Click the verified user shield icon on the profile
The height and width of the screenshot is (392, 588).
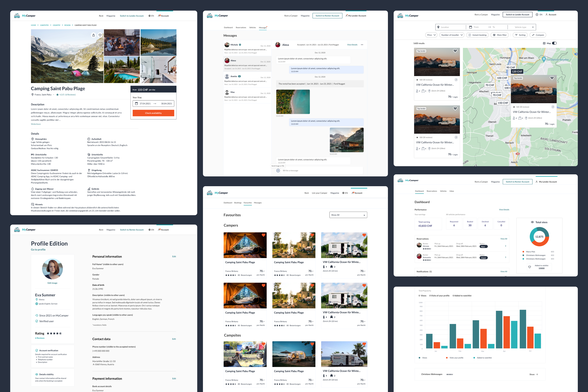pos(37,321)
